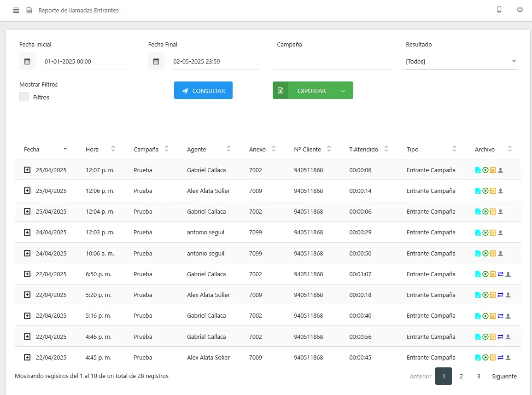Enable the Filtros checkbox
The image size is (532, 395).
[x=24, y=97]
